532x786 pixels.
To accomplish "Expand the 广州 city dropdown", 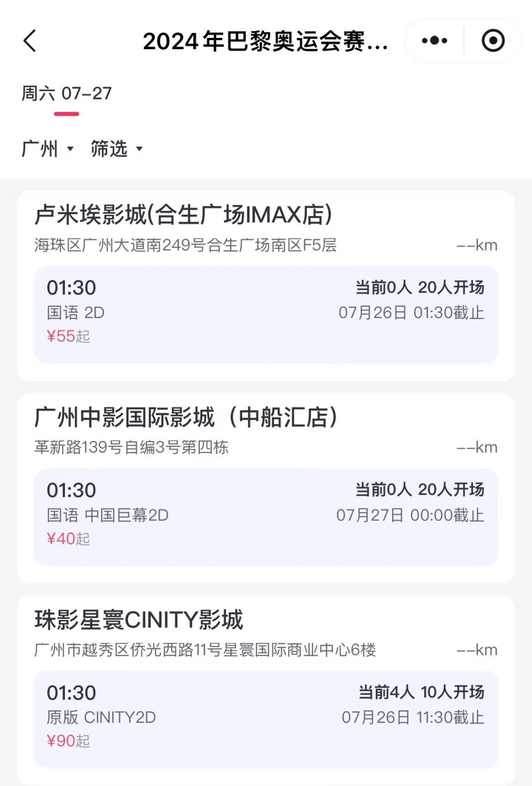I will click(x=47, y=149).
